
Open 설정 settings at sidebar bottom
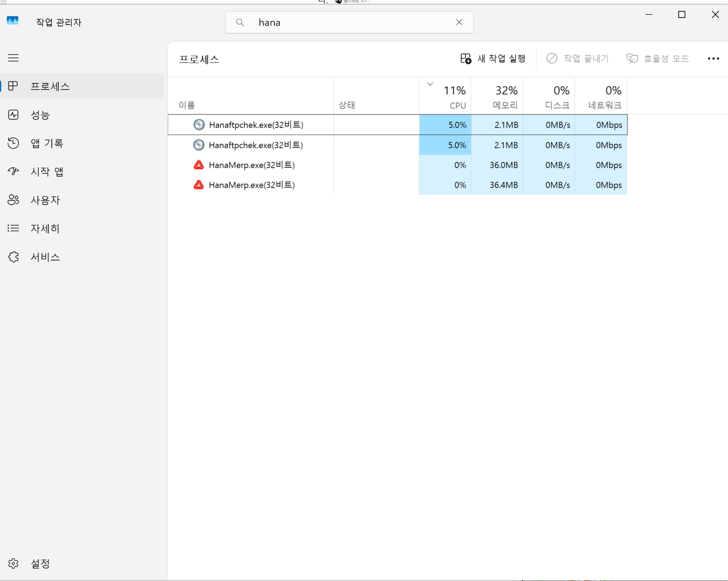(82, 563)
